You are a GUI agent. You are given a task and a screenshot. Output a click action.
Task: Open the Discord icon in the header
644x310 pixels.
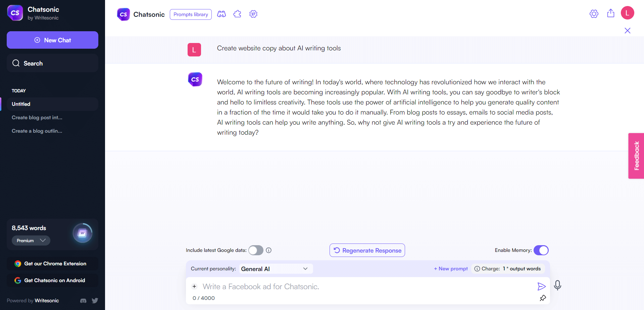(221, 14)
